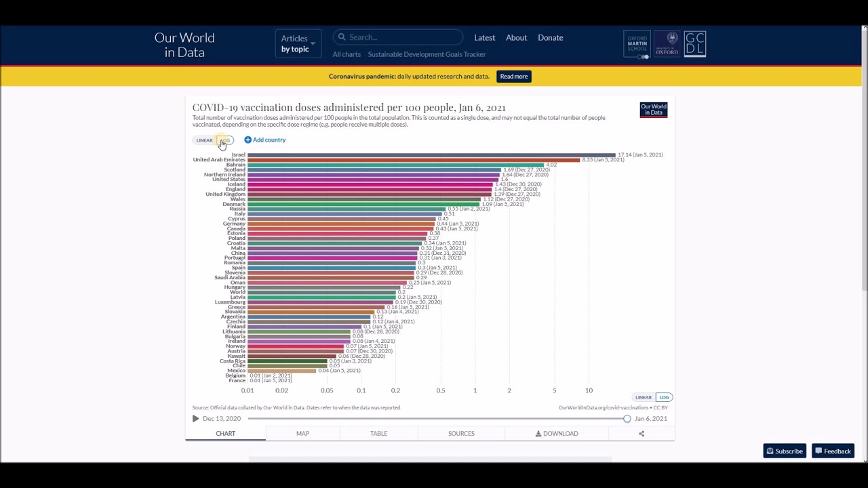868x488 pixels.
Task: Open the Download tab
Action: click(557, 434)
